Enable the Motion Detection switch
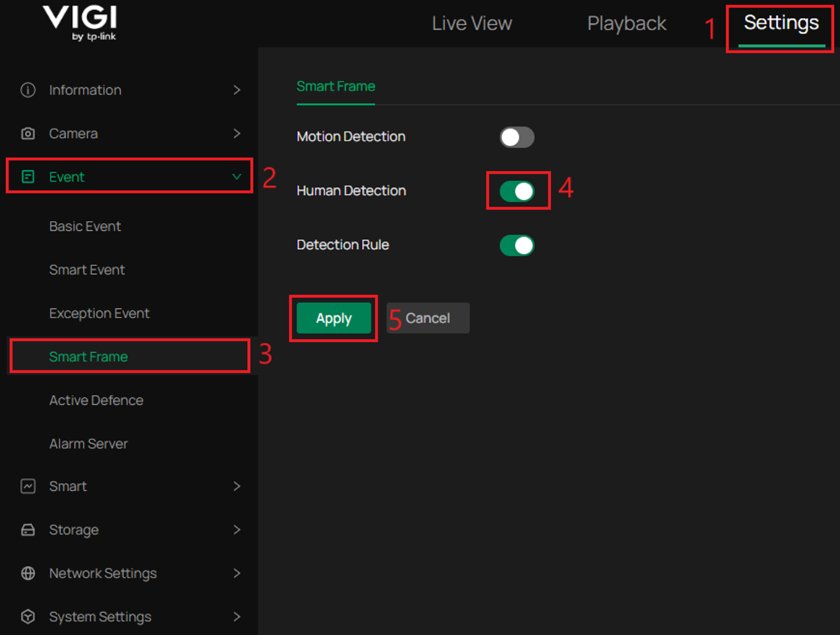The height and width of the screenshot is (635, 840). (517, 137)
